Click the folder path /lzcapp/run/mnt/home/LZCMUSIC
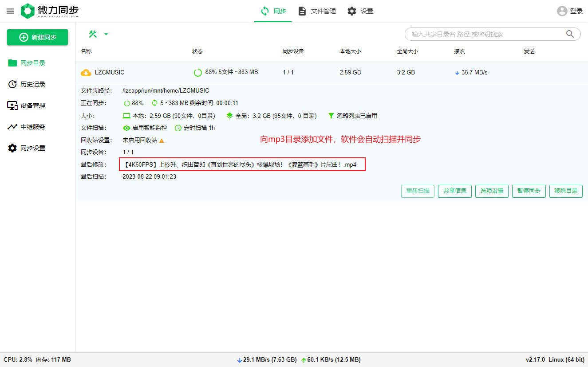Image resolution: width=588 pixels, height=367 pixels. pyautogui.click(x=166, y=90)
